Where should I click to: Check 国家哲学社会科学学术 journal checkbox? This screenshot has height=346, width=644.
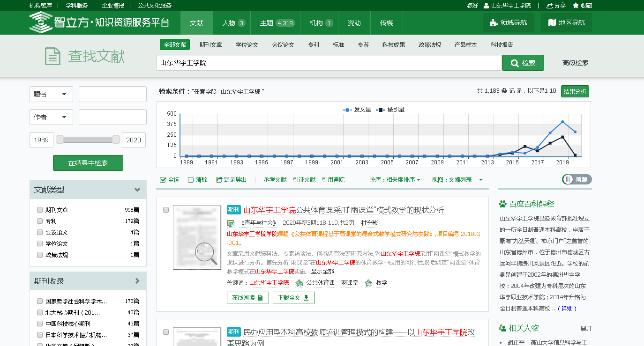pyautogui.click(x=40, y=301)
